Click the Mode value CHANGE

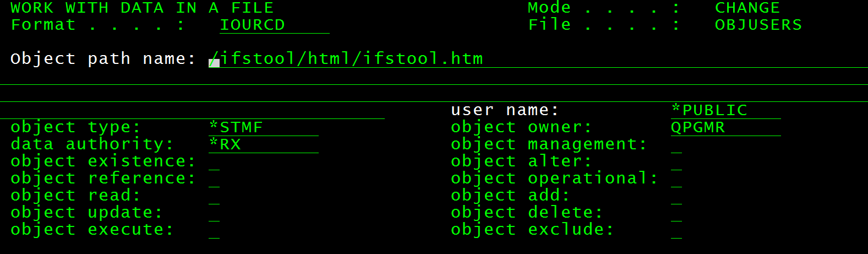747,8
